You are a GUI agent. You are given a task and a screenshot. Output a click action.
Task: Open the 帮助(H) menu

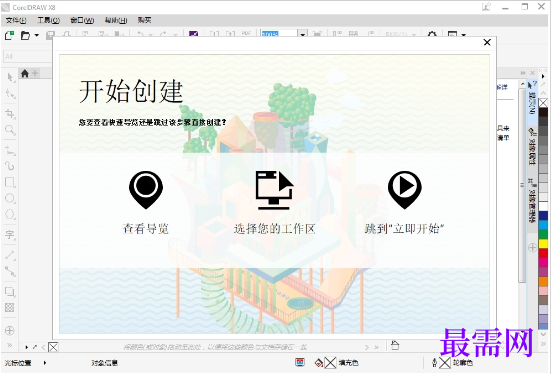pos(116,20)
